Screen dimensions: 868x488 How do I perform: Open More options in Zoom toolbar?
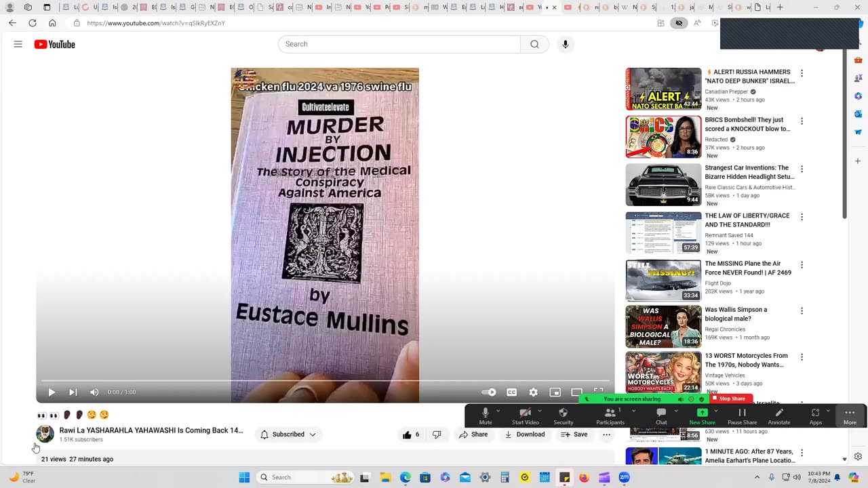(850, 415)
